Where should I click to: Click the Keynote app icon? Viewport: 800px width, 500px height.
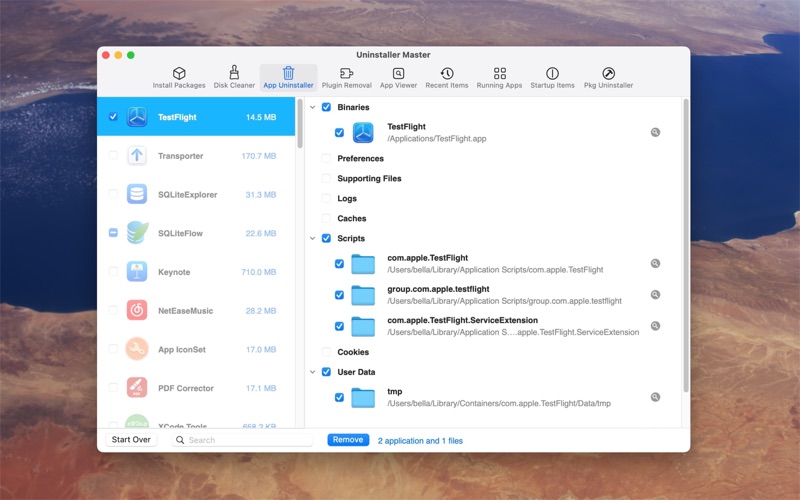[137, 272]
